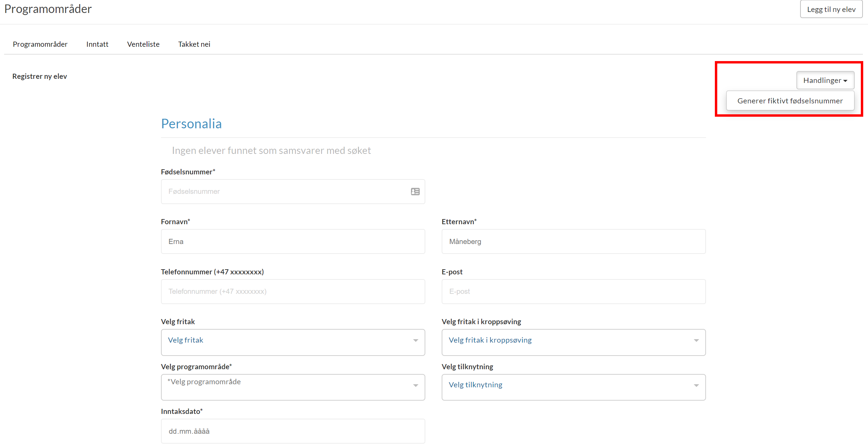This screenshot has width=868, height=446.
Task: Click the ID card icon in Fødselsnummer field
Action: 415,191
